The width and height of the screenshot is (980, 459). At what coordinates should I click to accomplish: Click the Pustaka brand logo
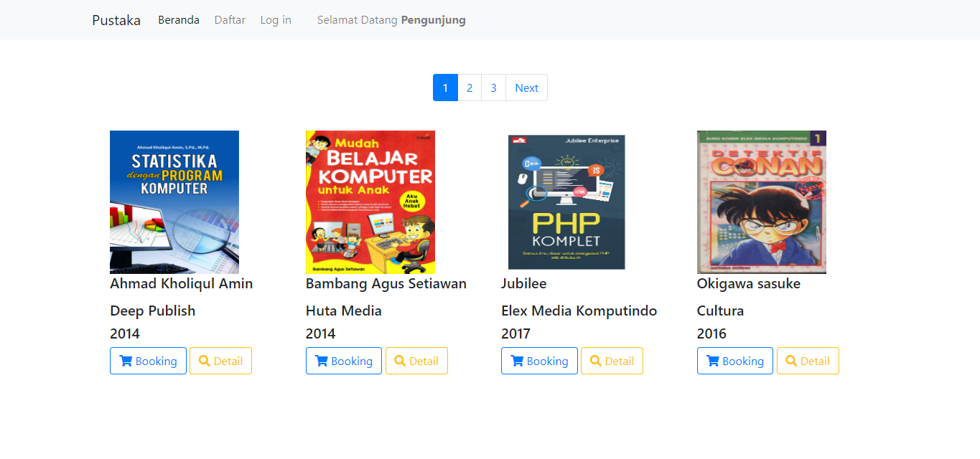(x=116, y=20)
